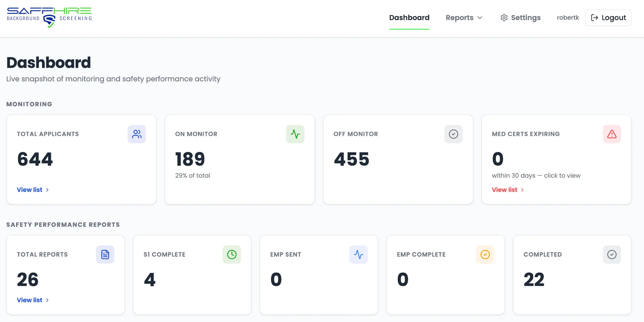
Task: View list under Total Reports card
Action: point(30,300)
